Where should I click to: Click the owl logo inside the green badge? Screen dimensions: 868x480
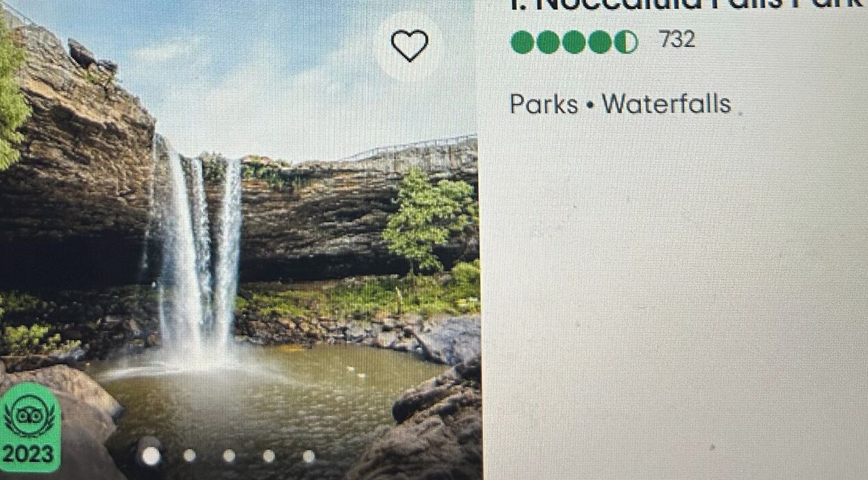pos(29,415)
